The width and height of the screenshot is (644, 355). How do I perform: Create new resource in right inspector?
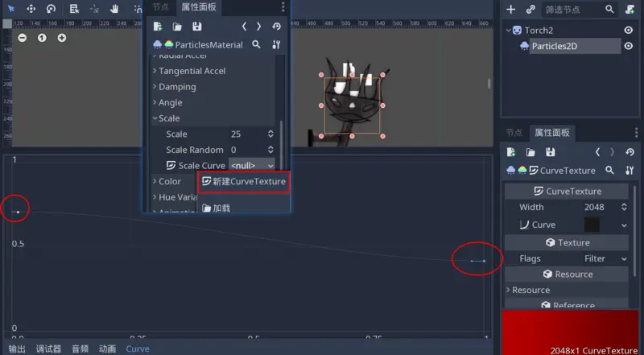[511, 152]
